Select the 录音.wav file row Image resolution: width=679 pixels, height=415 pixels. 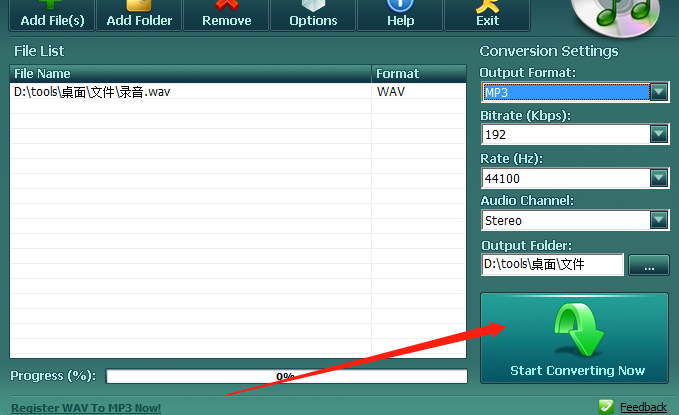[238, 92]
